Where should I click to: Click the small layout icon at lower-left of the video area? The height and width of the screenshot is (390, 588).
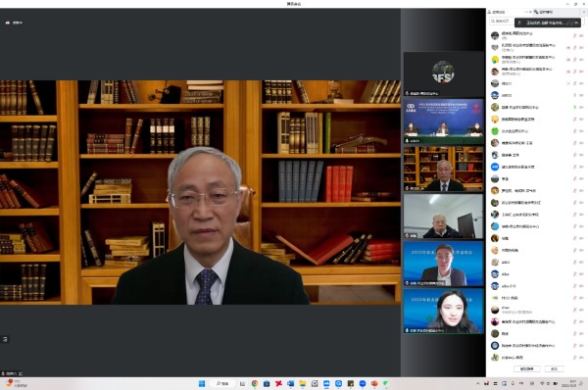5,339
